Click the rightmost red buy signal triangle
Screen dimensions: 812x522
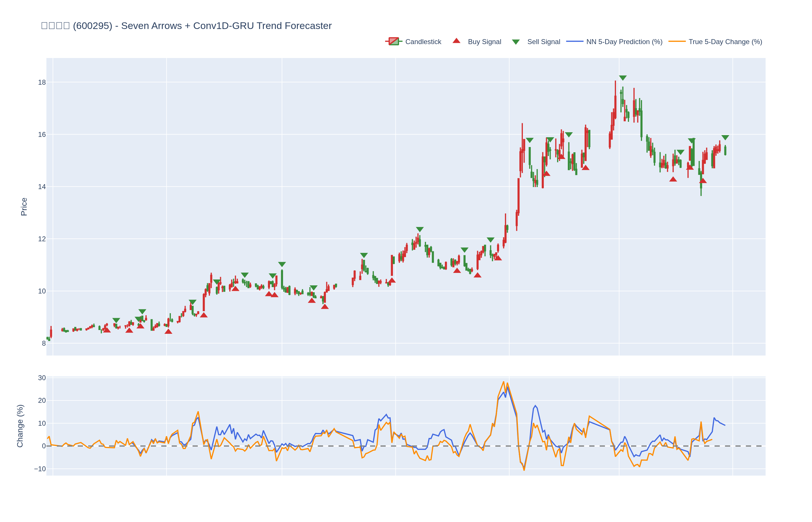point(703,181)
